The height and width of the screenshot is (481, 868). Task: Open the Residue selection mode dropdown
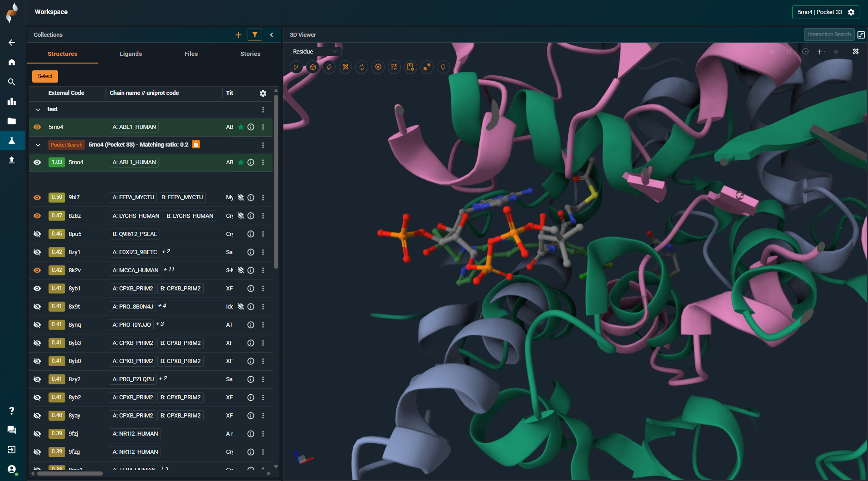coord(315,52)
